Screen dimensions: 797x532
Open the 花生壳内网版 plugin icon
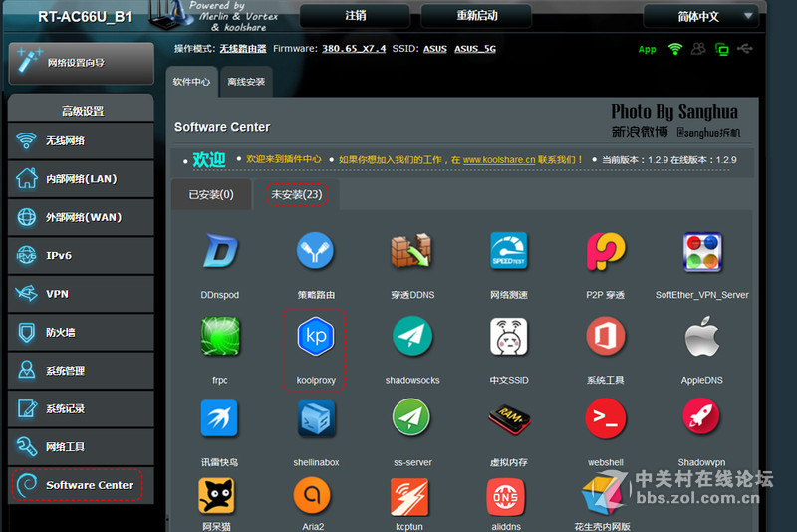click(x=603, y=494)
